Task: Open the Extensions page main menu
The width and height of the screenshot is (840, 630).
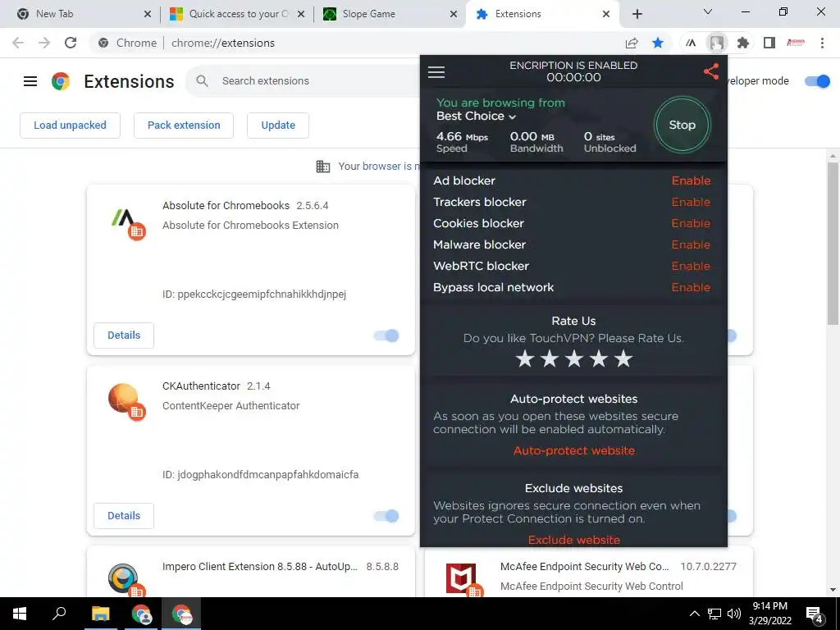Action: (30, 81)
